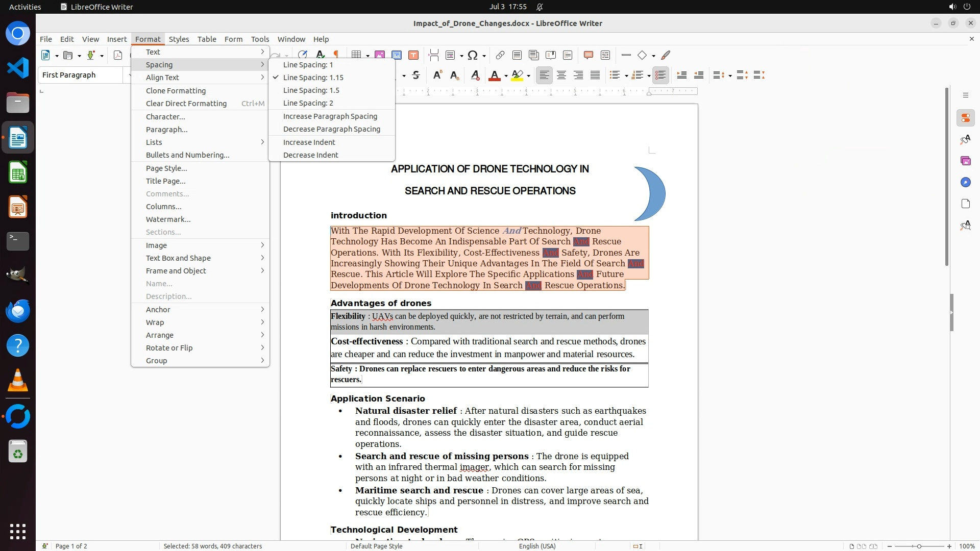
Task: Open the Paragraph Style combo box
Action: click(x=81, y=75)
